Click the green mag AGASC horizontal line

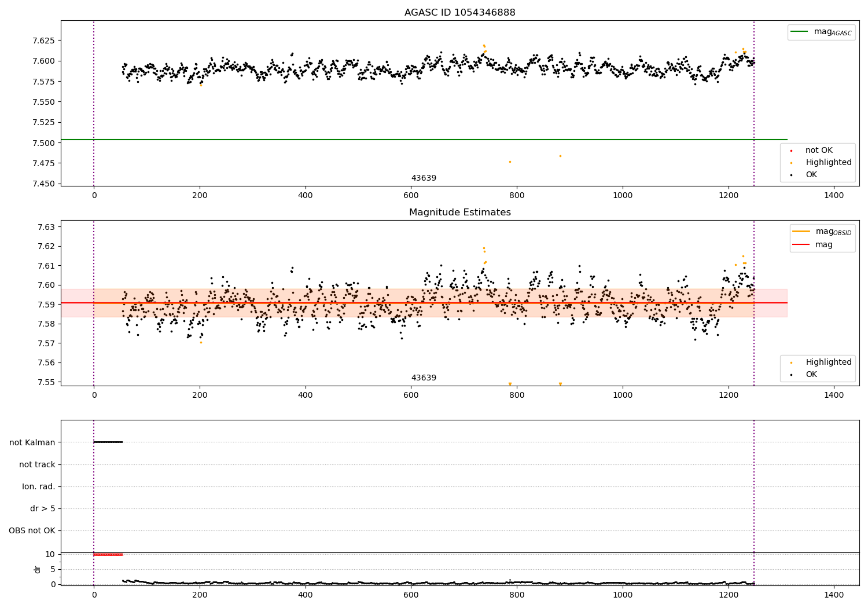pyautogui.click(x=424, y=140)
